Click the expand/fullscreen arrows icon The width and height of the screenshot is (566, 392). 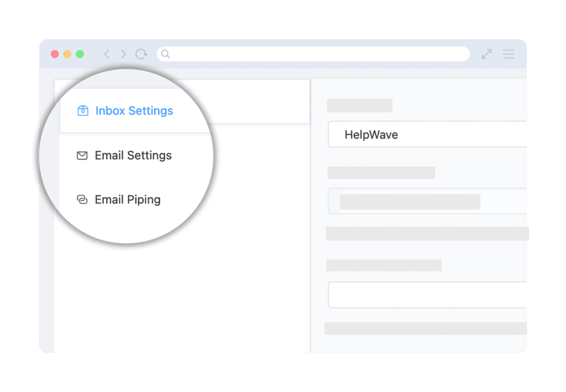coord(486,54)
